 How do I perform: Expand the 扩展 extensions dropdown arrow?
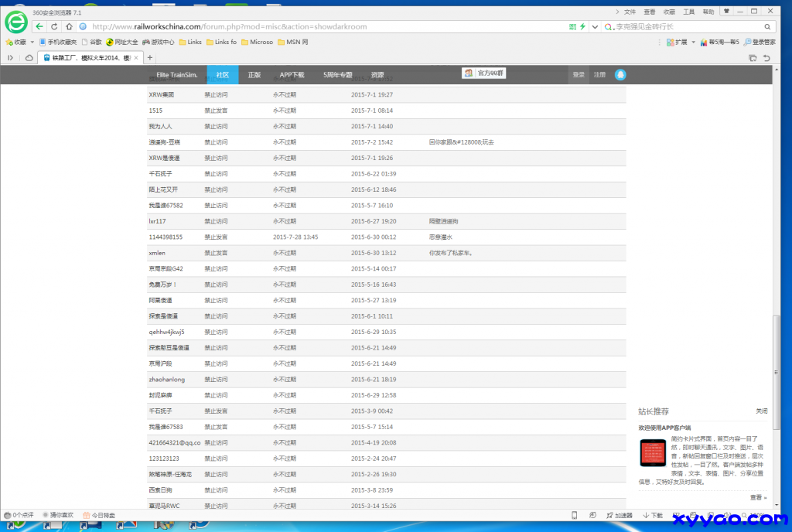(693, 43)
